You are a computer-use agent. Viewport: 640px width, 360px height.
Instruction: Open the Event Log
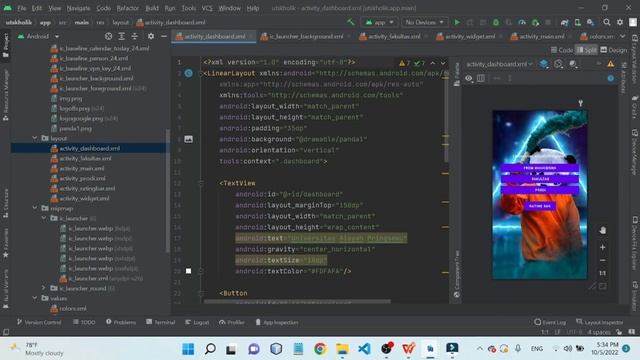(550, 322)
